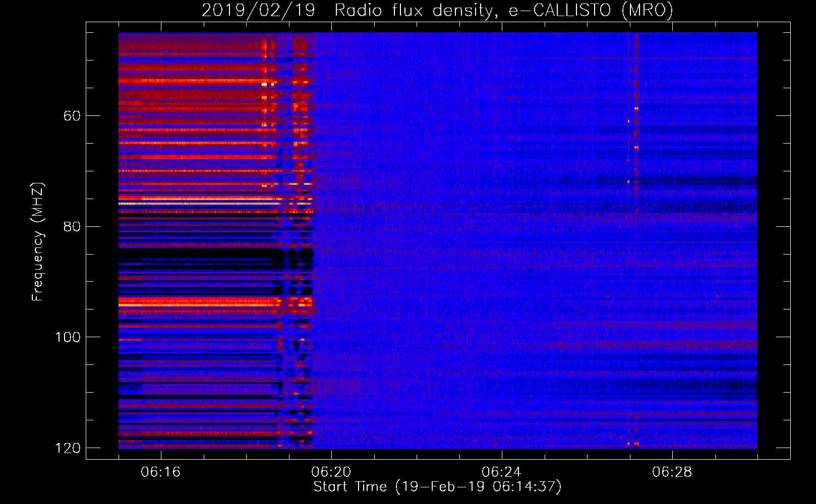Click the '100' frequency tick label
This screenshot has height=504, width=816.
(68, 337)
